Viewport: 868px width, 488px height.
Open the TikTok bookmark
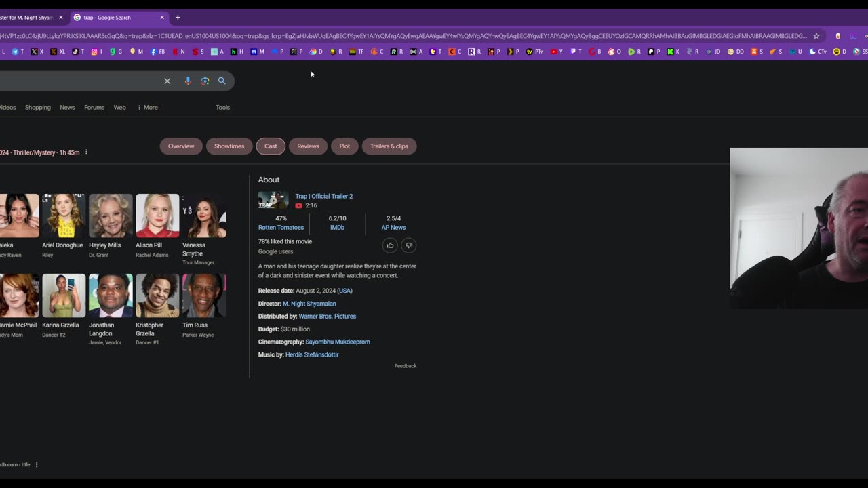click(78, 52)
